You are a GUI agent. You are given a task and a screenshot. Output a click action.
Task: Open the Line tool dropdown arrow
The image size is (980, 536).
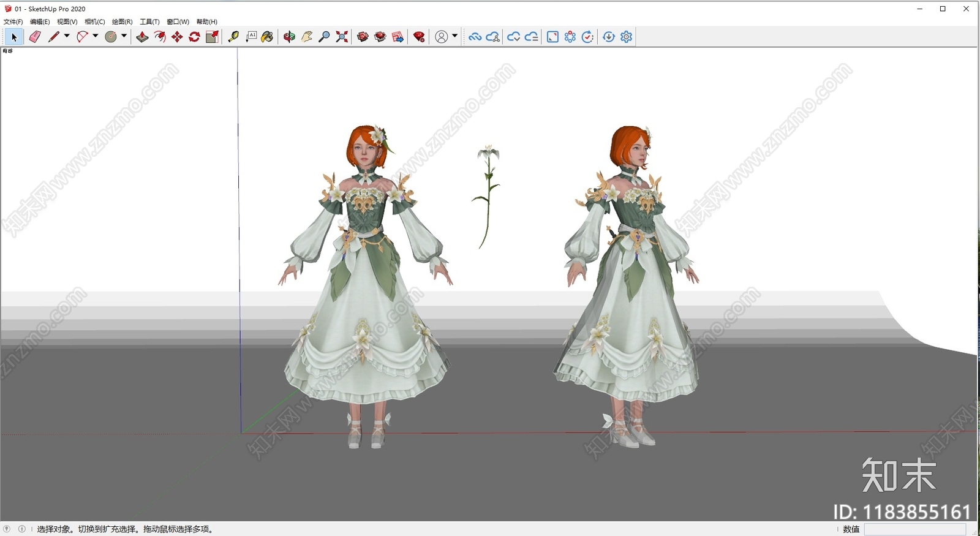pyautogui.click(x=67, y=36)
